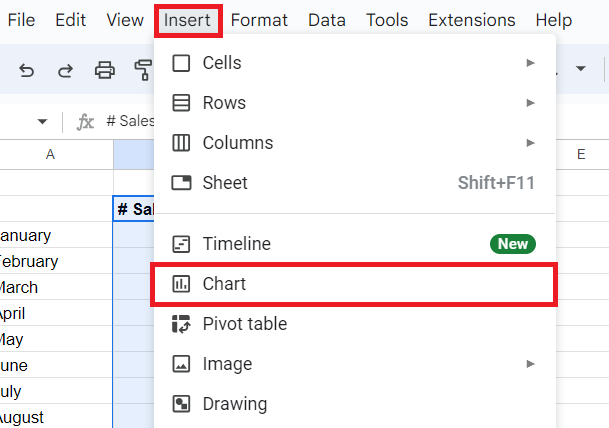Click the Timeline icon in menu
This screenshot has height=428, width=609.
click(x=181, y=244)
